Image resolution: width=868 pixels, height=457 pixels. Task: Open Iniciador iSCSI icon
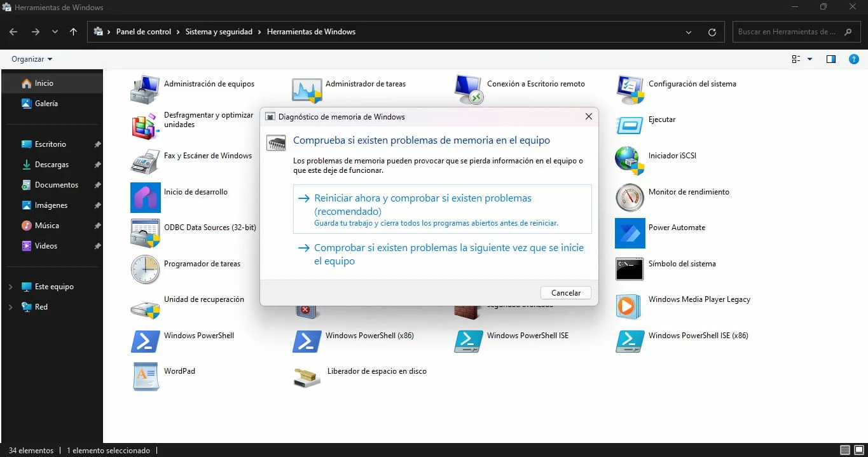630,161
